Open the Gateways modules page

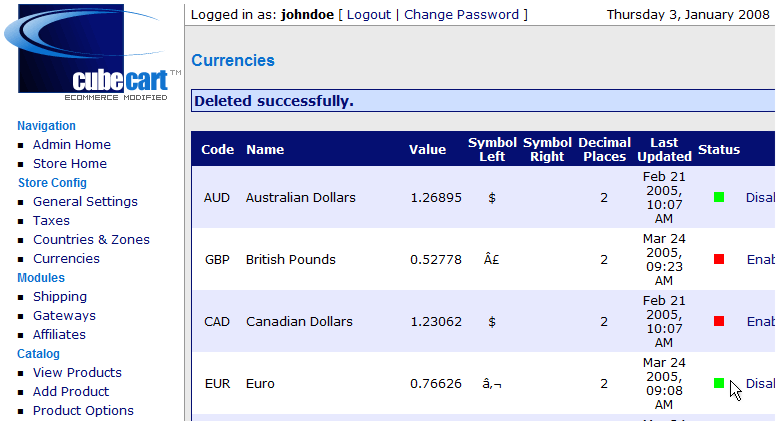[64, 316]
